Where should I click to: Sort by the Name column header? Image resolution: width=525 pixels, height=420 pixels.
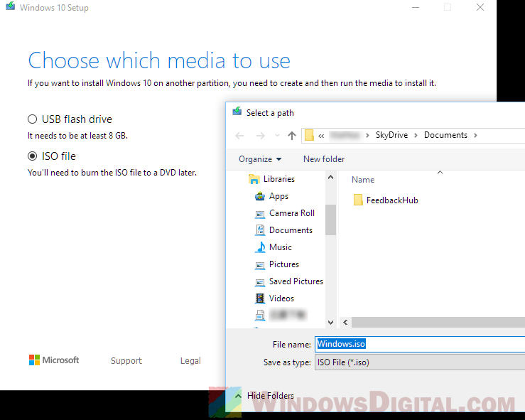(362, 180)
